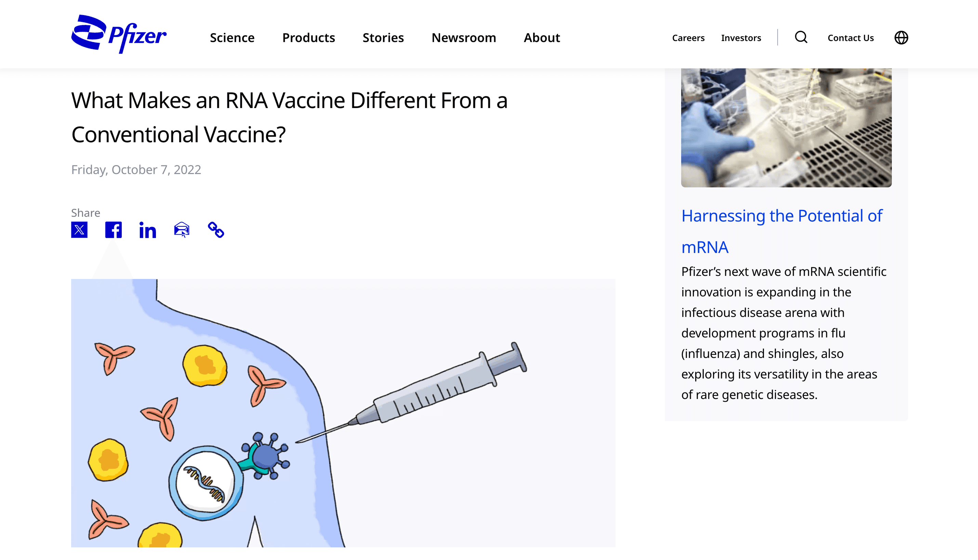Open globe language selector

click(x=901, y=38)
